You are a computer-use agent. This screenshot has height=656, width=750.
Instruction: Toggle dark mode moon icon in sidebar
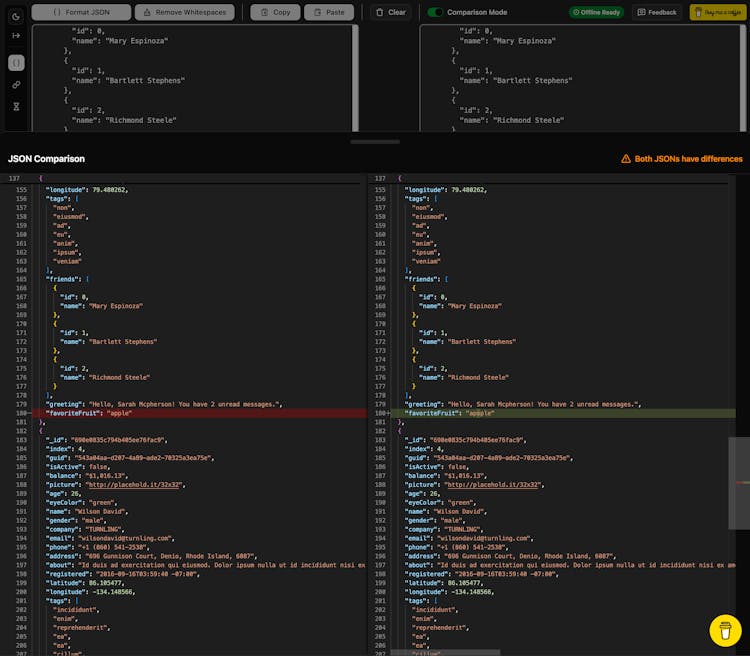coord(16,17)
